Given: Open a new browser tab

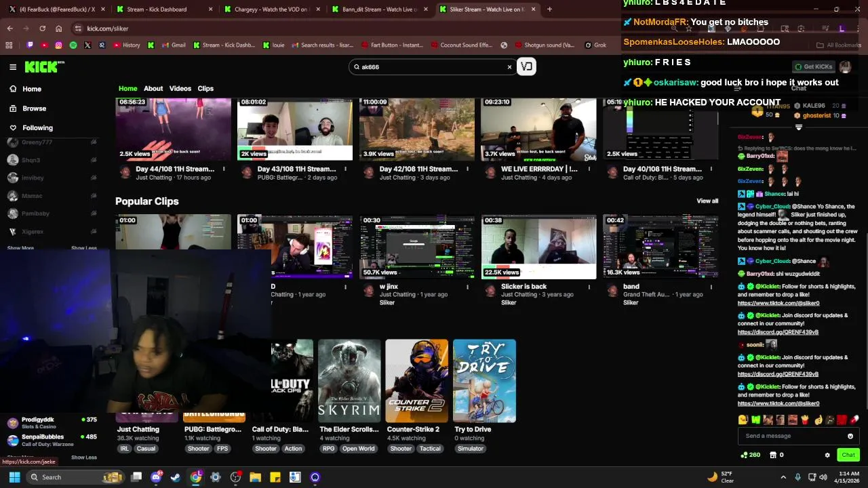Looking at the screenshot, I should 549,9.
